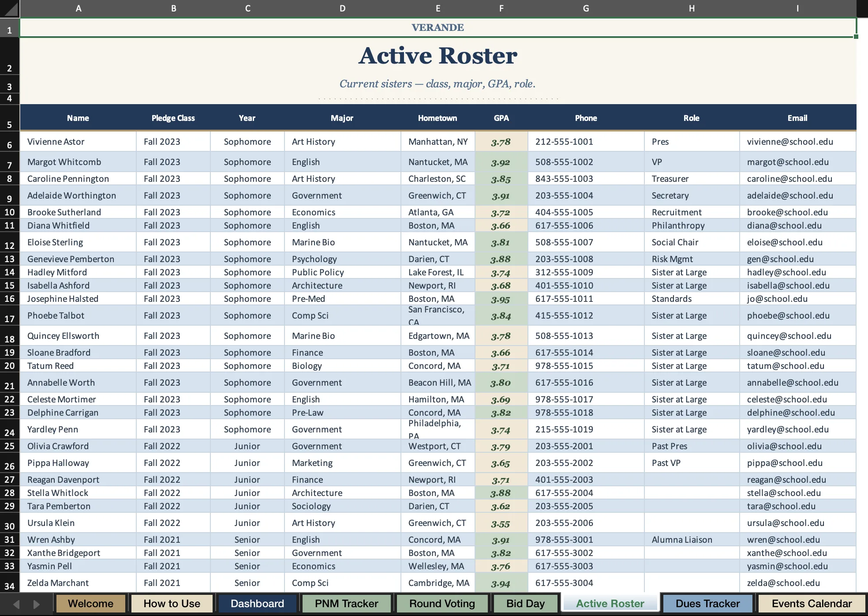Click the Role header cell
This screenshot has height=616, width=868.
point(692,118)
